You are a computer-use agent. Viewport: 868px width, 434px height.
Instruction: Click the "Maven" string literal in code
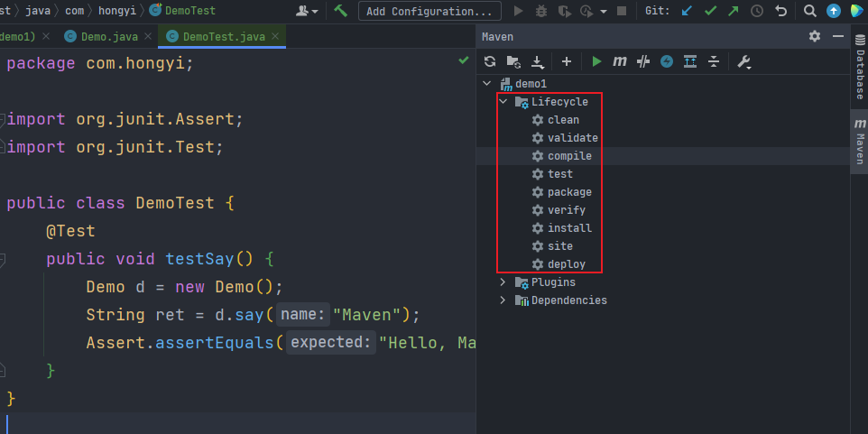coord(366,315)
